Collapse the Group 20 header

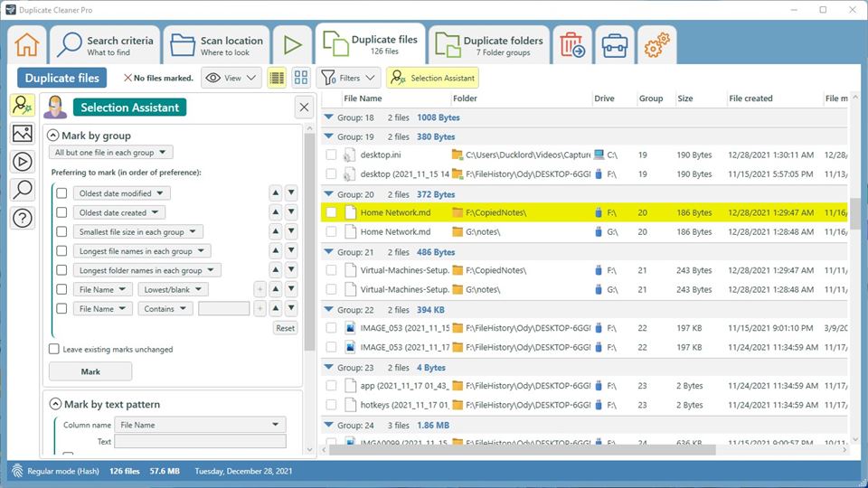(329, 194)
